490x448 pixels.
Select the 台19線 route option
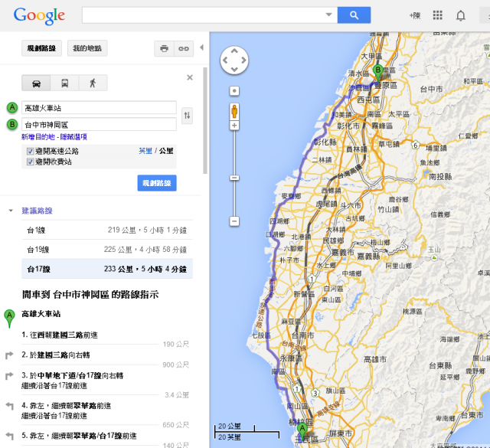(x=107, y=250)
